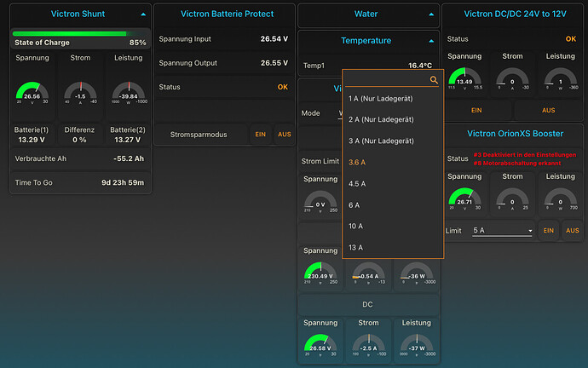Click the -0.54 A current gauge
588x368 pixels.
click(x=369, y=273)
